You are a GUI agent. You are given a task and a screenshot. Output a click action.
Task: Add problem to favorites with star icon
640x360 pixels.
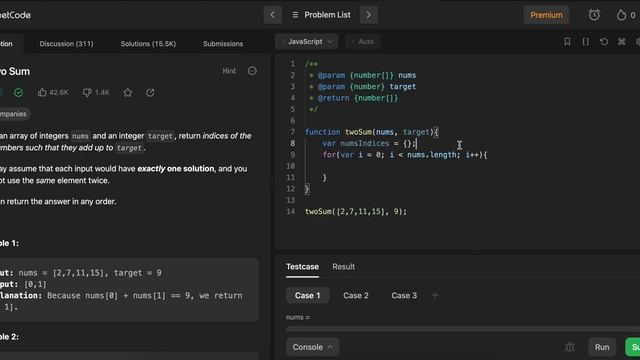128,93
